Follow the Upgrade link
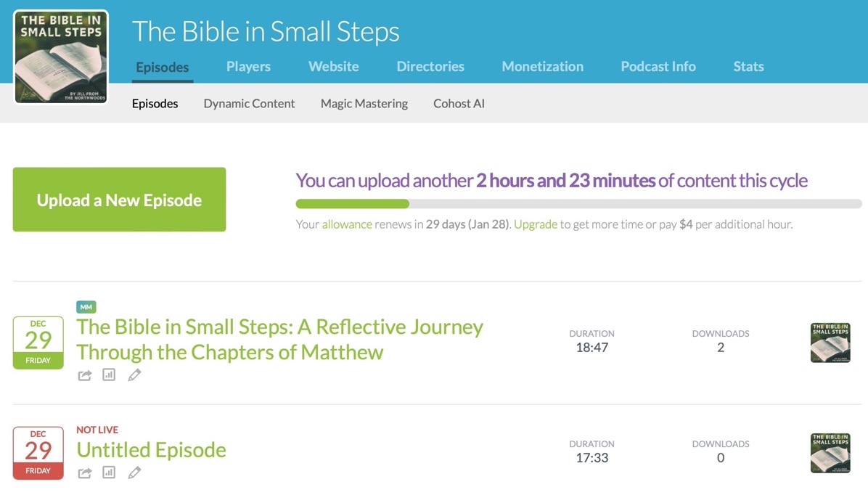This screenshot has height=495, width=868. coord(536,224)
